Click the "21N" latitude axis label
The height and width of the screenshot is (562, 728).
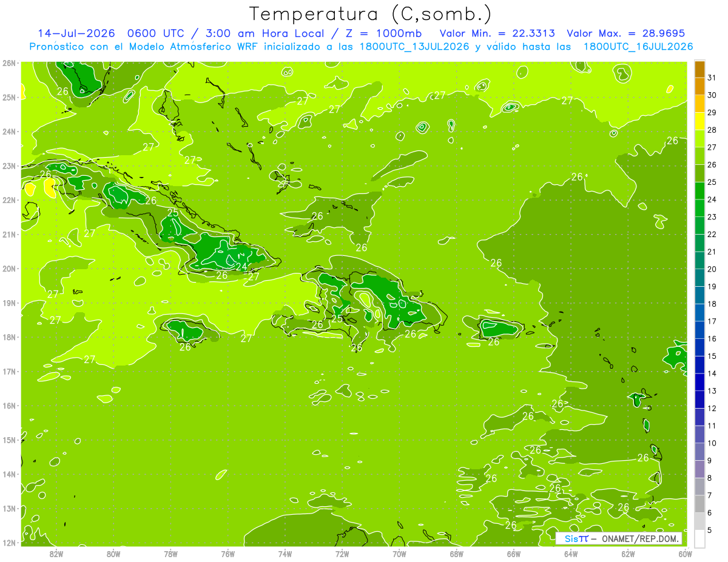pyautogui.click(x=9, y=234)
